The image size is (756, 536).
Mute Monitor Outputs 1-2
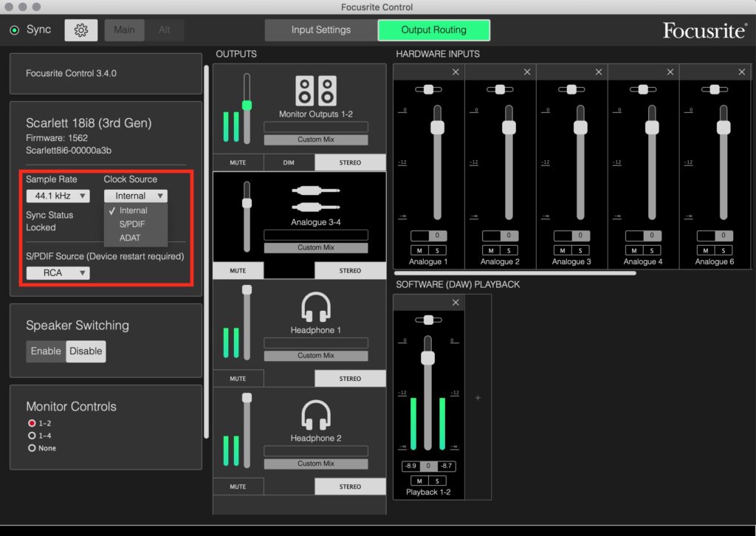(238, 162)
